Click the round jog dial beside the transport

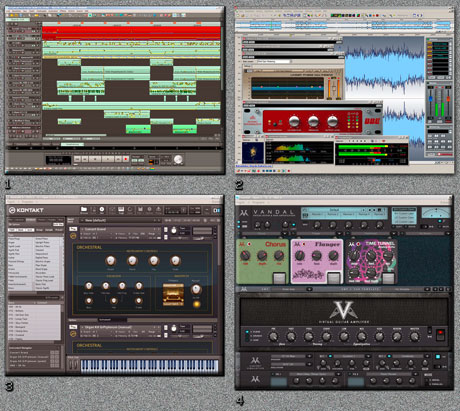click(178, 160)
